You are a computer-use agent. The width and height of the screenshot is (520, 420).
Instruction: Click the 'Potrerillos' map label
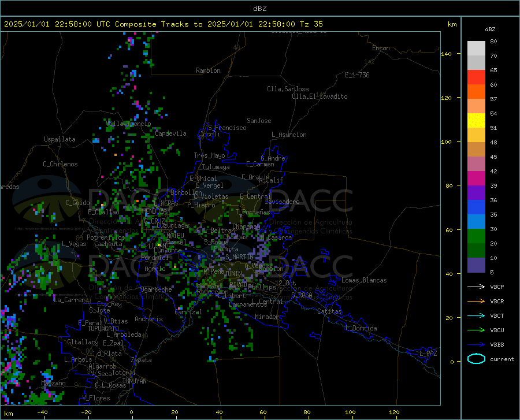106,237
